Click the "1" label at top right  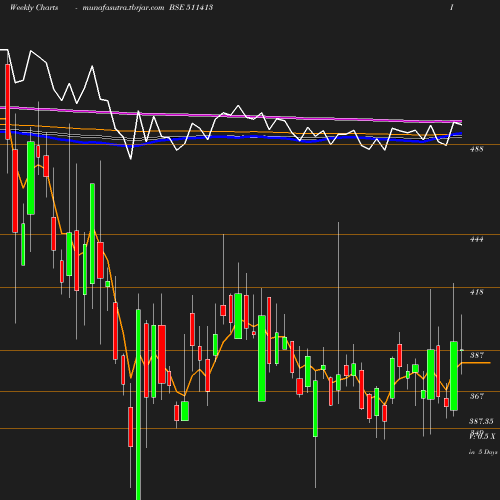[452, 7]
